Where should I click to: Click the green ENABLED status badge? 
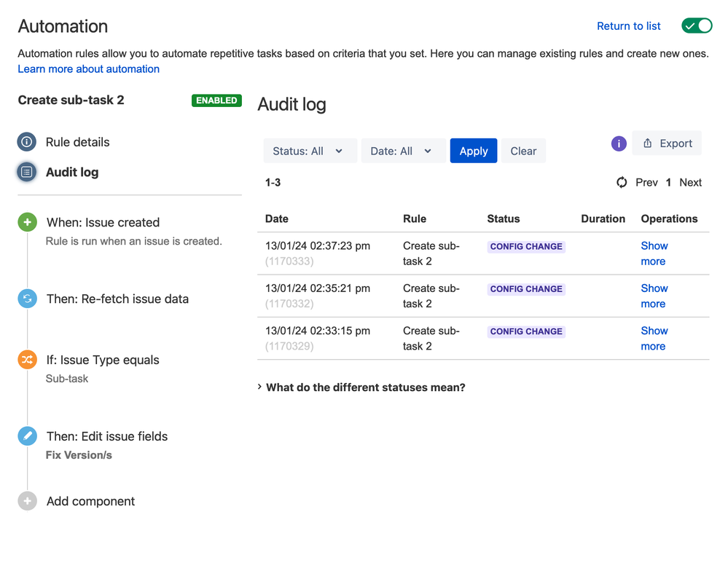[x=216, y=101]
